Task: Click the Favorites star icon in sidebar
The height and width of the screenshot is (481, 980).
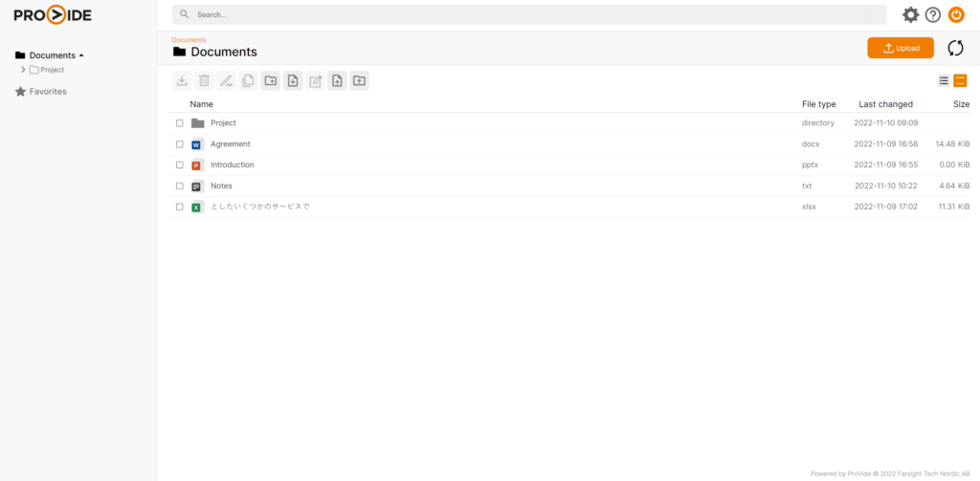Action: [21, 92]
